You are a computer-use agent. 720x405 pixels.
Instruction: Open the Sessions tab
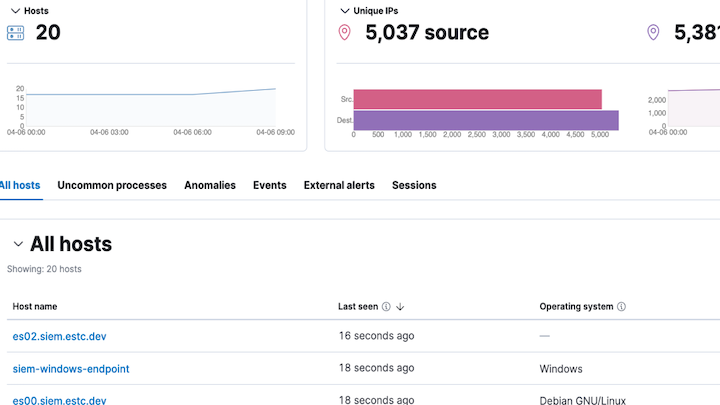[414, 185]
